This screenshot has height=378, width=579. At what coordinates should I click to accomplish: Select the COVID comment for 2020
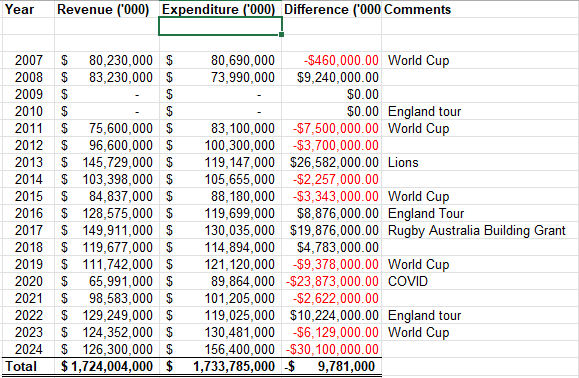click(x=480, y=281)
